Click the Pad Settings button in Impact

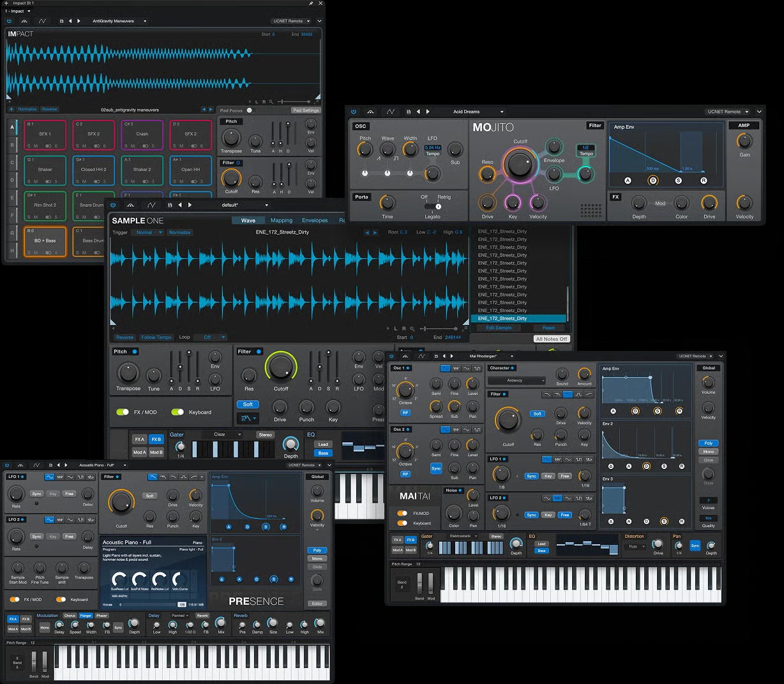(306, 110)
